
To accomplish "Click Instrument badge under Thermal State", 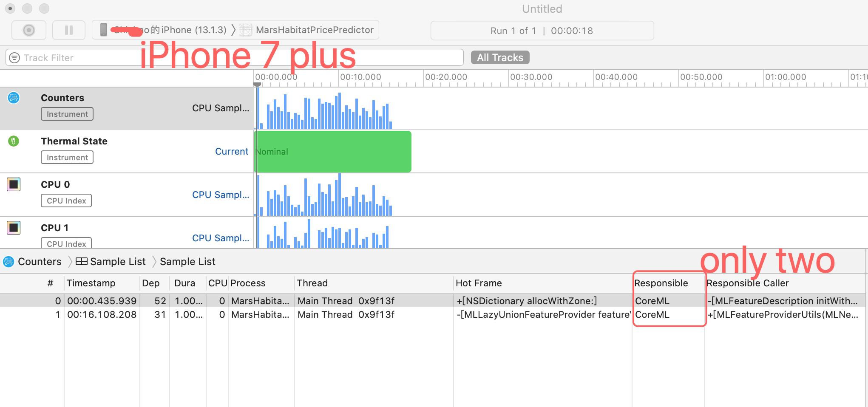I will tap(67, 157).
